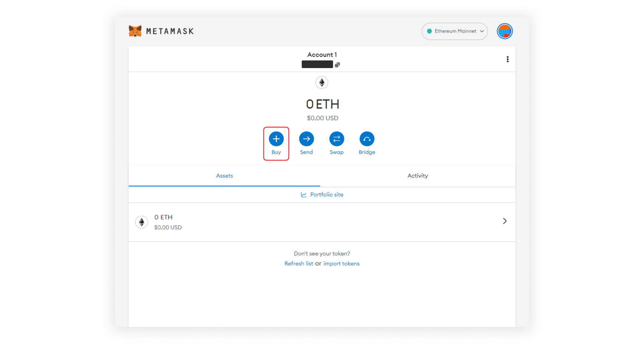The image size is (644, 344).
Task: Select the Swap icon
Action: pyautogui.click(x=336, y=139)
